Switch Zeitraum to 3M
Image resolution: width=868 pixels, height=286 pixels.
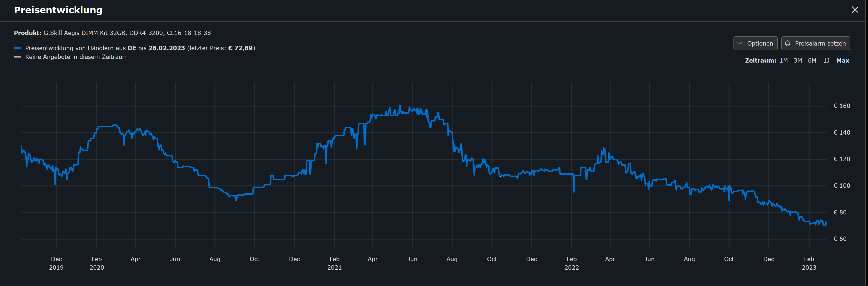click(798, 61)
